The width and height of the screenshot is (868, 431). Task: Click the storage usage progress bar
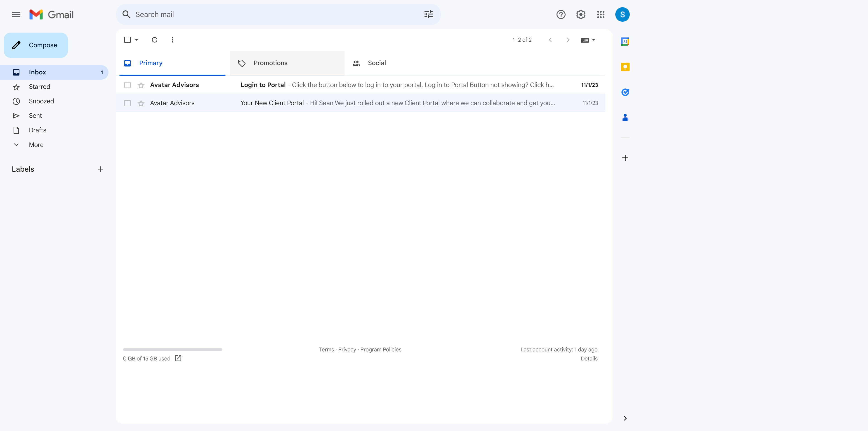(172, 349)
